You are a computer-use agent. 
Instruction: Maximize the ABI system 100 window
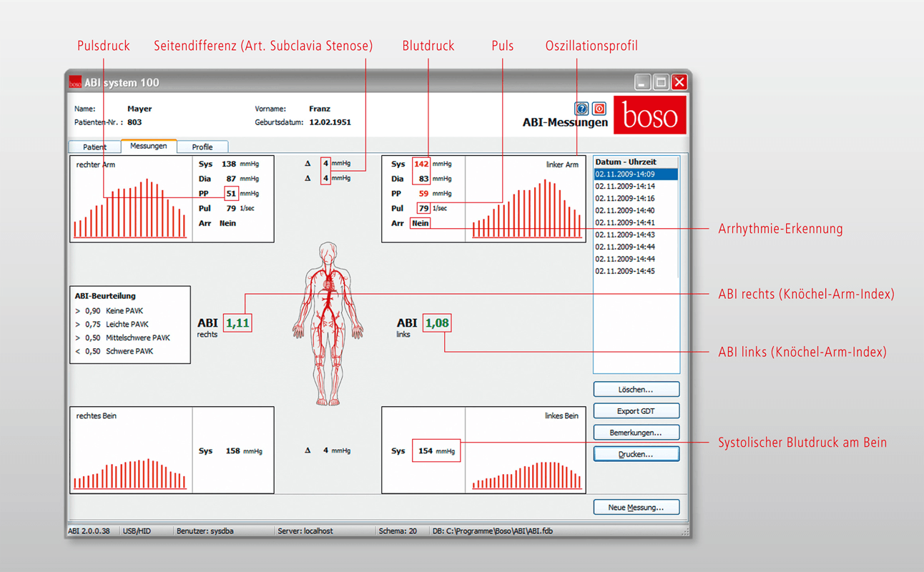pyautogui.click(x=661, y=82)
